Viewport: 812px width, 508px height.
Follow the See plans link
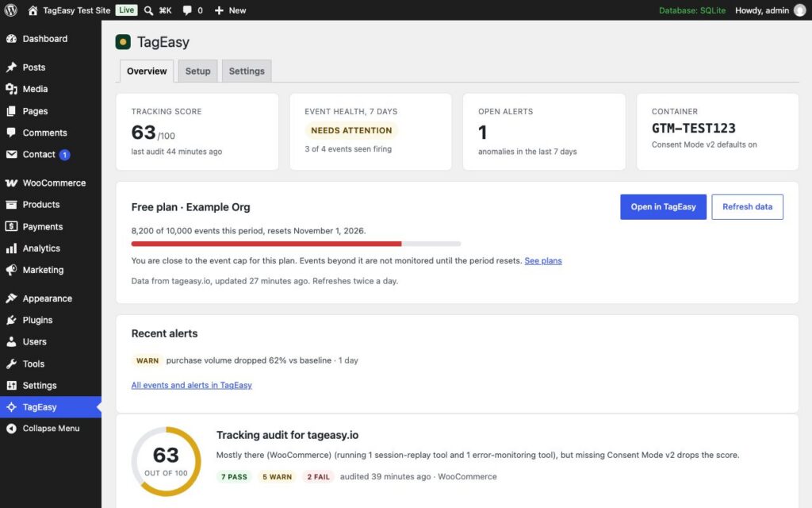click(542, 260)
